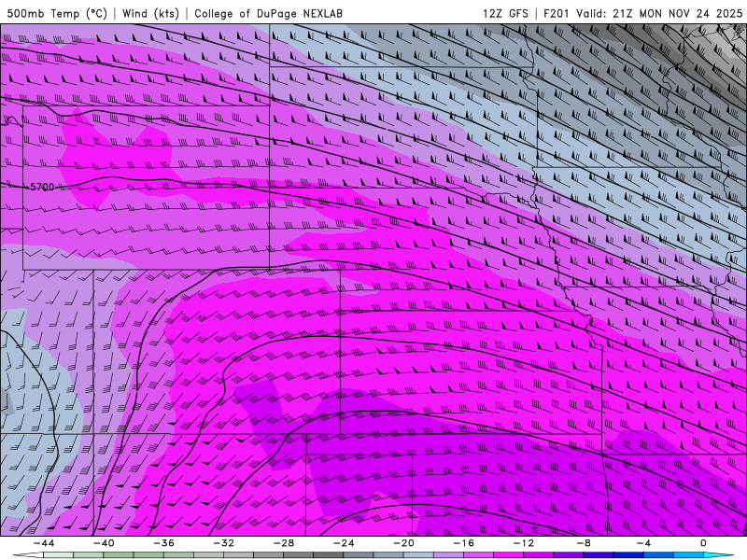Image resolution: width=747 pixels, height=560 pixels.
Task: Click the -28 legend value
Action: 284,543
